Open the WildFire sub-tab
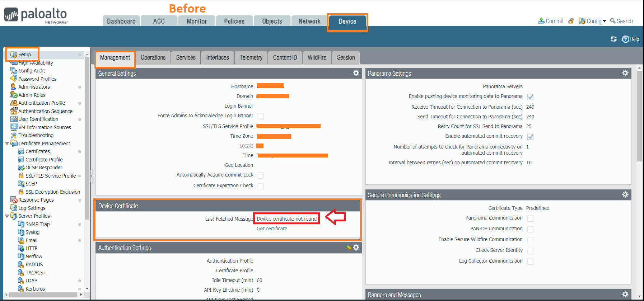Image resolution: width=644 pixels, height=301 pixels. (x=317, y=57)
